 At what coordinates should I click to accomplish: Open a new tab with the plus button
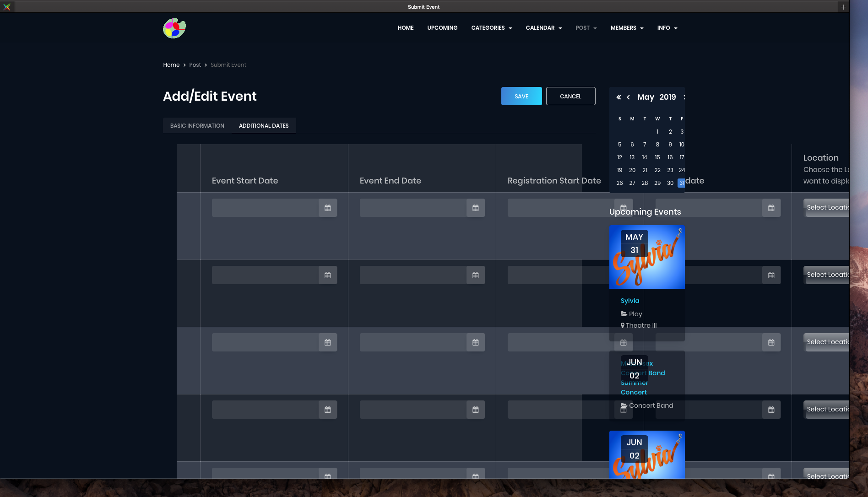tap(843, 7)
